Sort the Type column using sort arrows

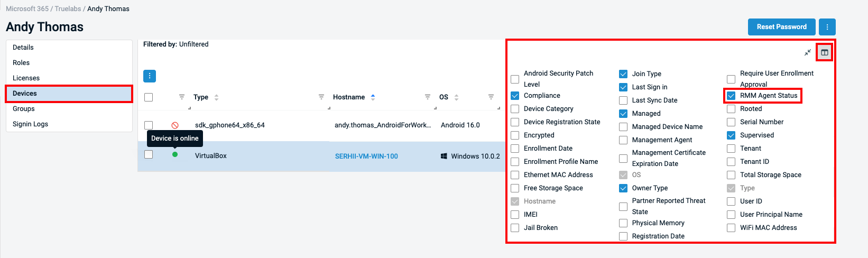[216, 97]
